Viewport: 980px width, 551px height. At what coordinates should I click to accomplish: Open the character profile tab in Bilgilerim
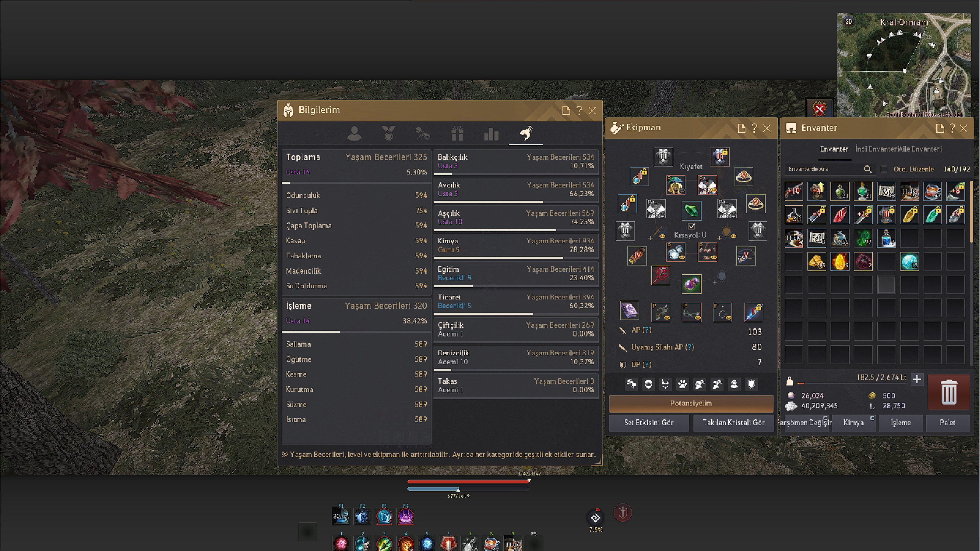pos(354,133)
